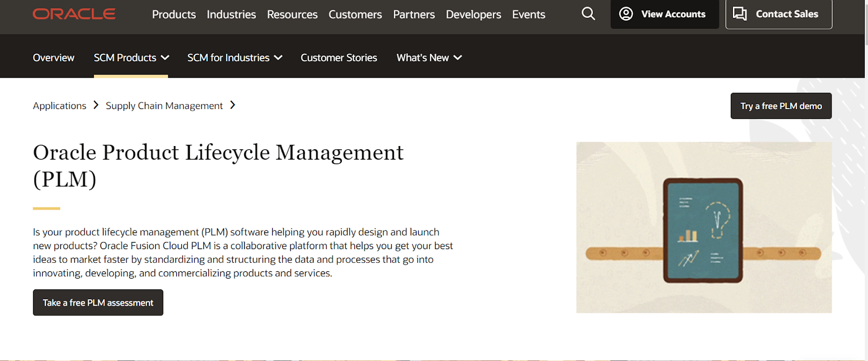Image resolution: width=868 pixels, height=361 pixels.
Task: Open the Customer Stories tab
Action: coord(339,58)
